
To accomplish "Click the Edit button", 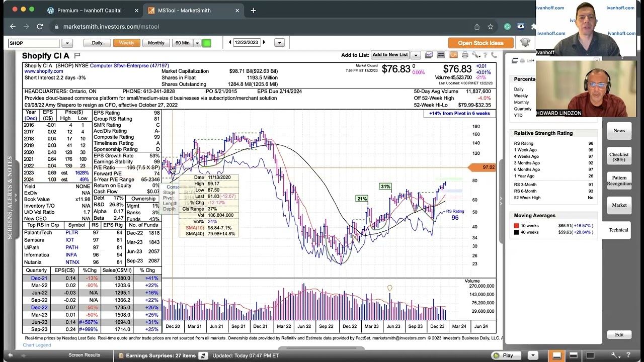I will [619, 335].
